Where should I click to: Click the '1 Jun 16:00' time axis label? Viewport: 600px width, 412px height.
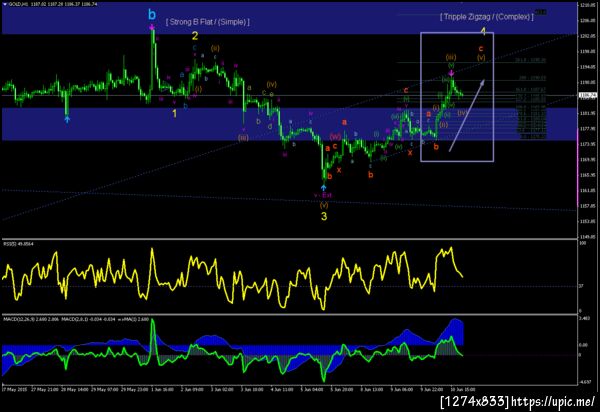tap(164, 389)
